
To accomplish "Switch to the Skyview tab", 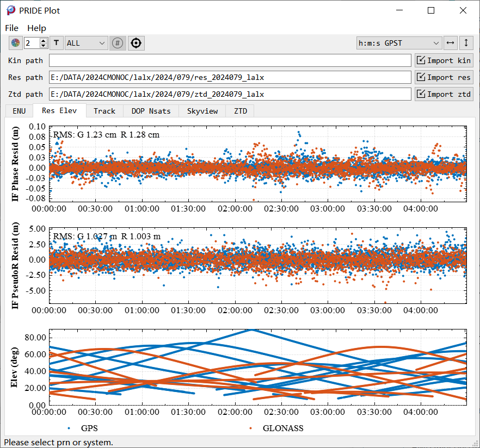I will pos(202,111).
